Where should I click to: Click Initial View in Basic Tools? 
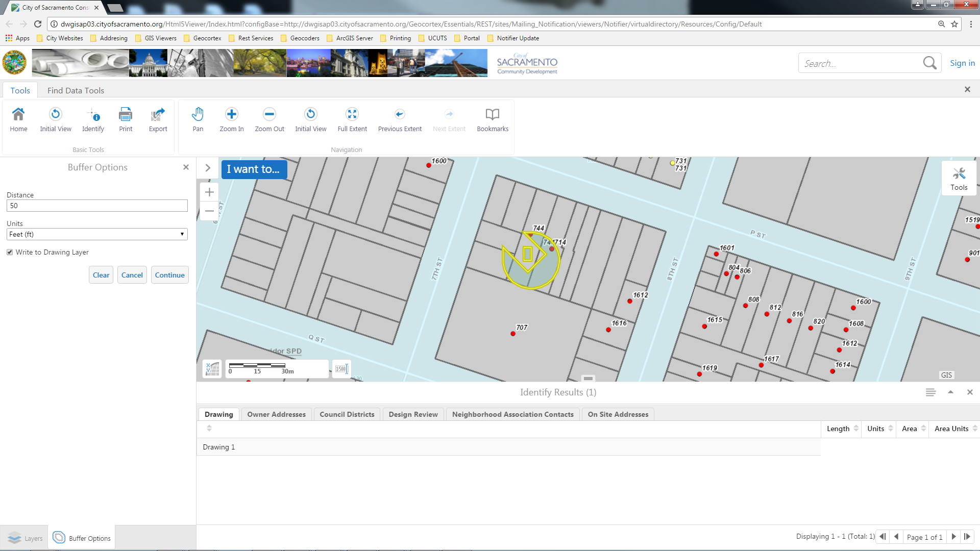pyautogui.click(x=56, y=120)
